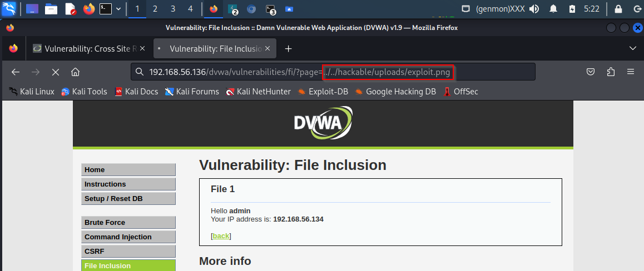
Task: Open the Command Injection vulnerability page
Action: (x=128, y=237)
